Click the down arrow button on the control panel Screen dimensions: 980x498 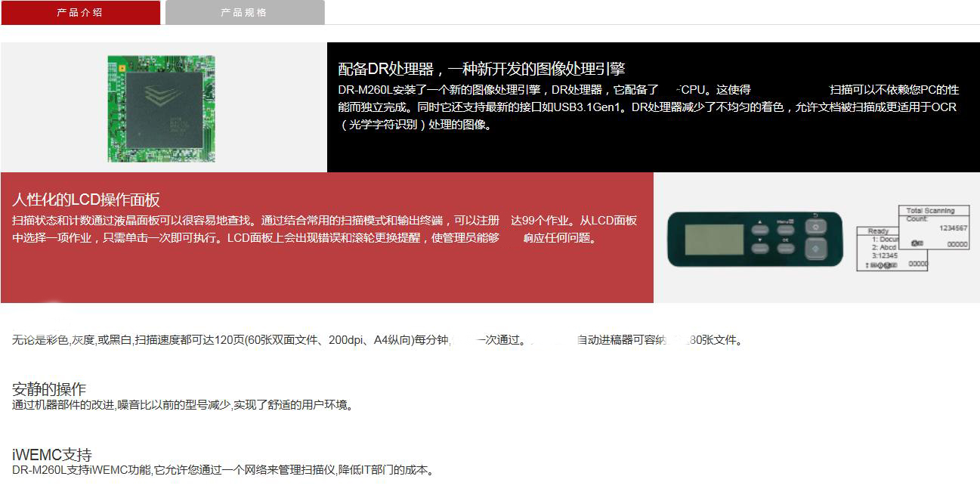(760, 248)
